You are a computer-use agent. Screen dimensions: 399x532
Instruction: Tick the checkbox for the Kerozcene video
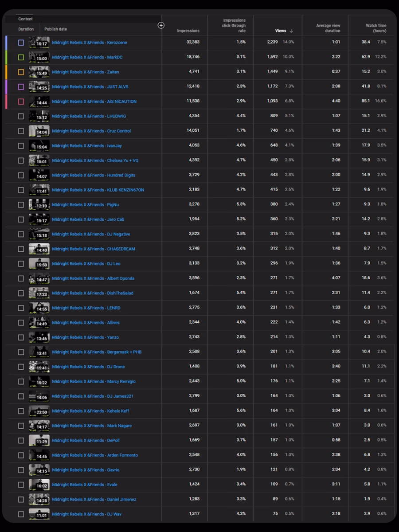[21, 43]
